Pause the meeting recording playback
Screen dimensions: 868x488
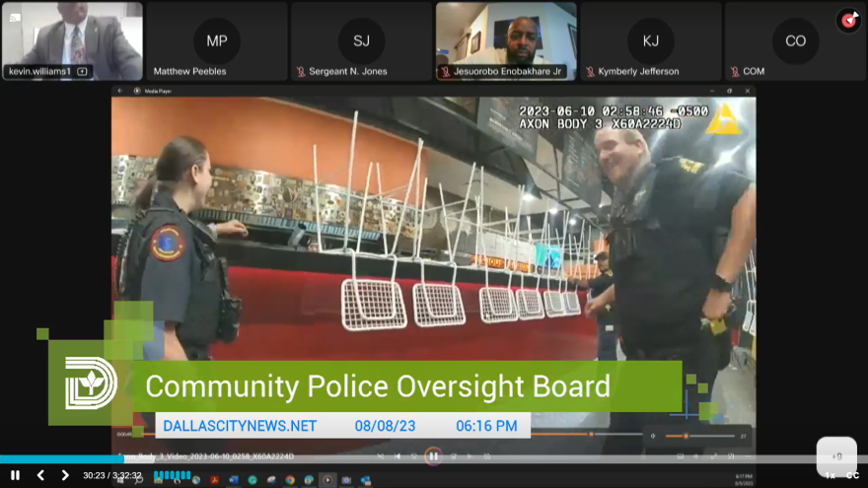point(16,475)
